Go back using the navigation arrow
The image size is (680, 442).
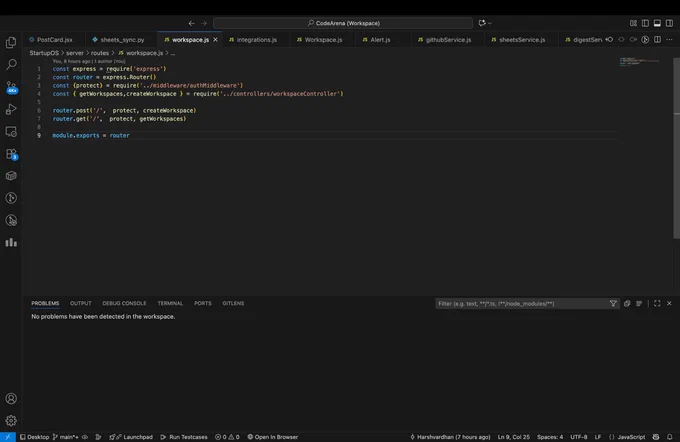(192, 23)
